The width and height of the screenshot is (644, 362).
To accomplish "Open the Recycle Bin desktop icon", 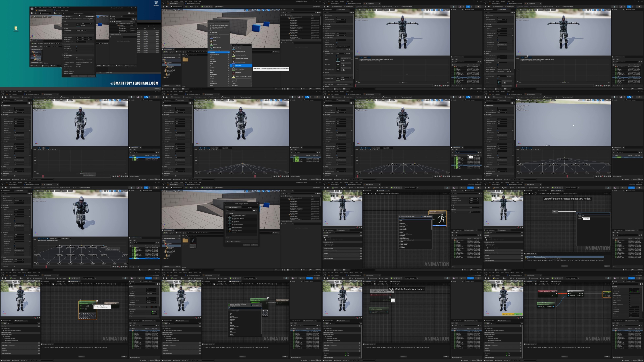I will tap(156, 3).
